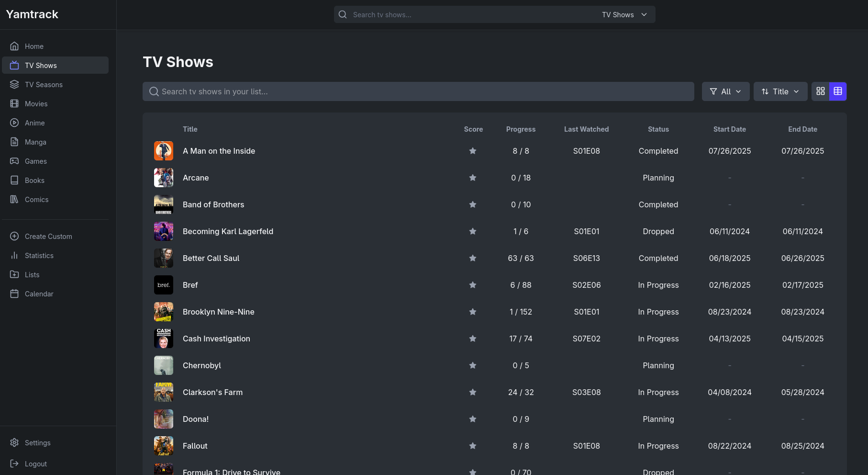Open the Title sort dropdown
The image size is (868, 475).
coord(780,91)
